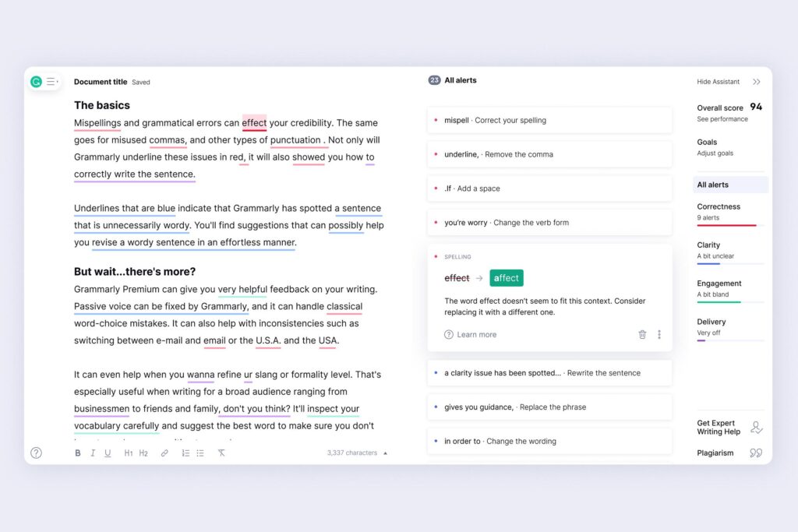Open the three-dot options on the spelling card
Screen dimensions: 798x532
659,335
